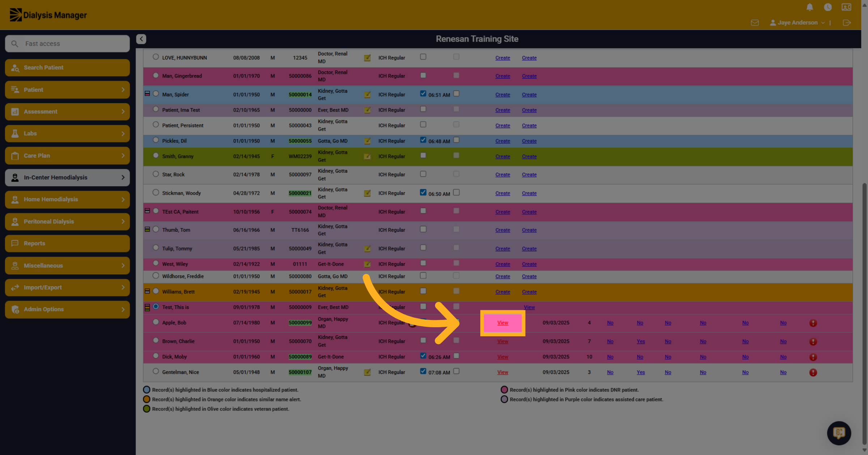
Task: Toggle first checkbox for Patient, Persistent
Action: [423, 125]
